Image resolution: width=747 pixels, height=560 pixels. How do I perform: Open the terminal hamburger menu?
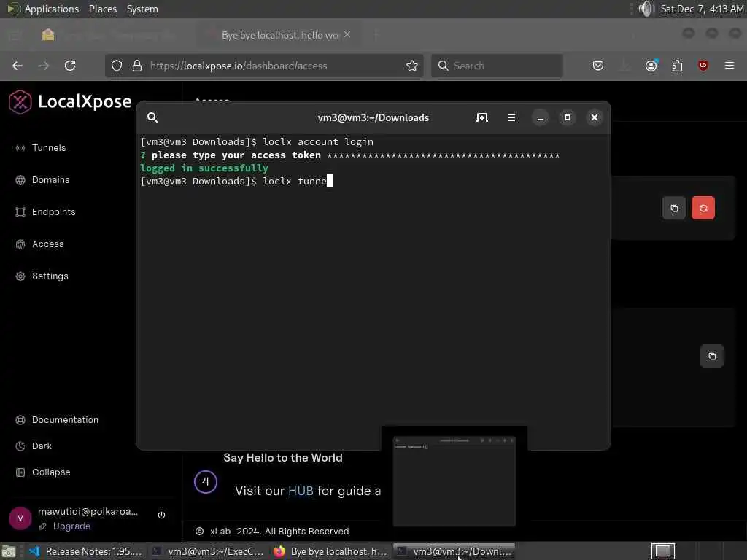(x=511, y=117)
